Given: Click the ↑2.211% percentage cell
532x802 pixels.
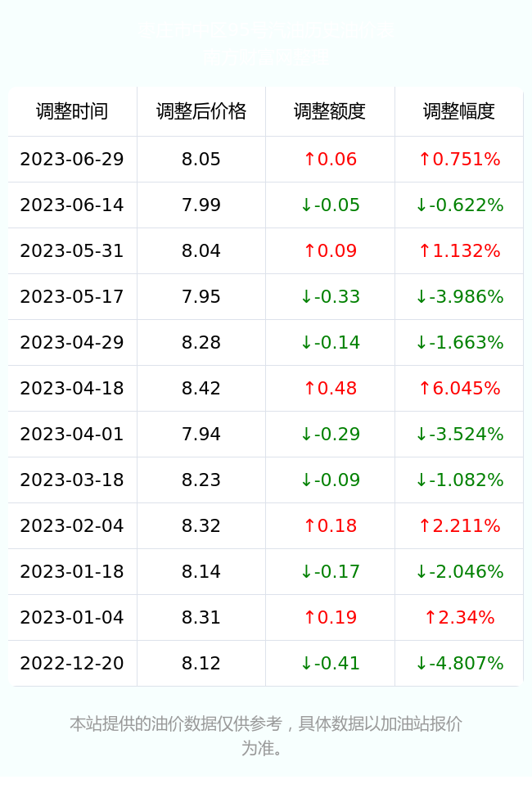Looking at the screenshot, I should [x=459, y=525].
